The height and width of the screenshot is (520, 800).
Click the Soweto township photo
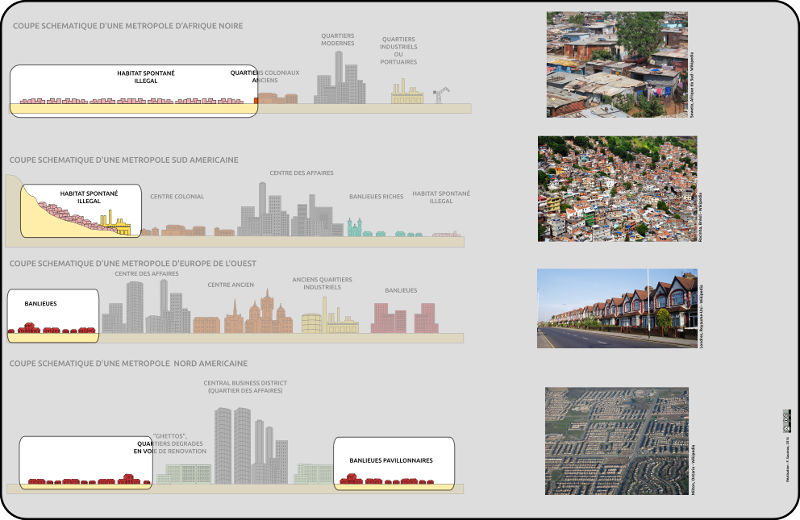pos(618,65)
